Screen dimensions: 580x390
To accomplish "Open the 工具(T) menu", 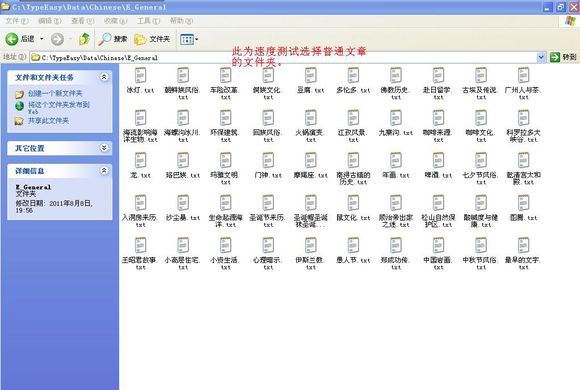I will (x=148, y=21).
